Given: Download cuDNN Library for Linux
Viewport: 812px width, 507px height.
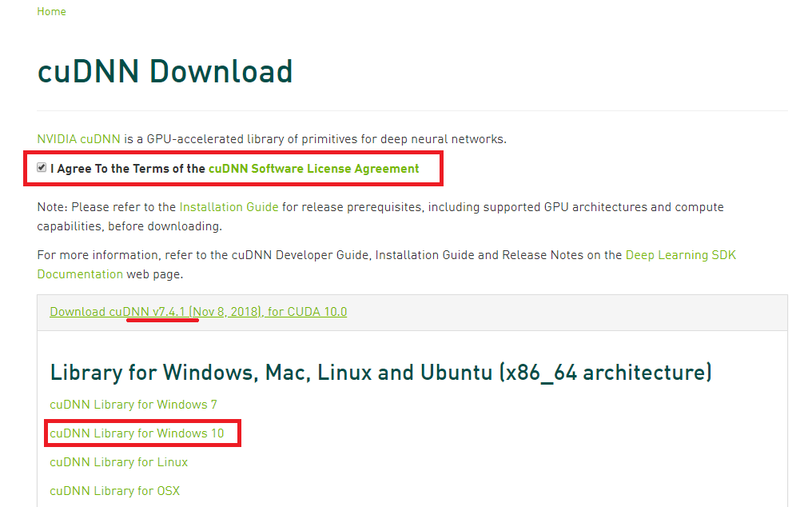Looking at the screenshot, I should pos(119,462).
